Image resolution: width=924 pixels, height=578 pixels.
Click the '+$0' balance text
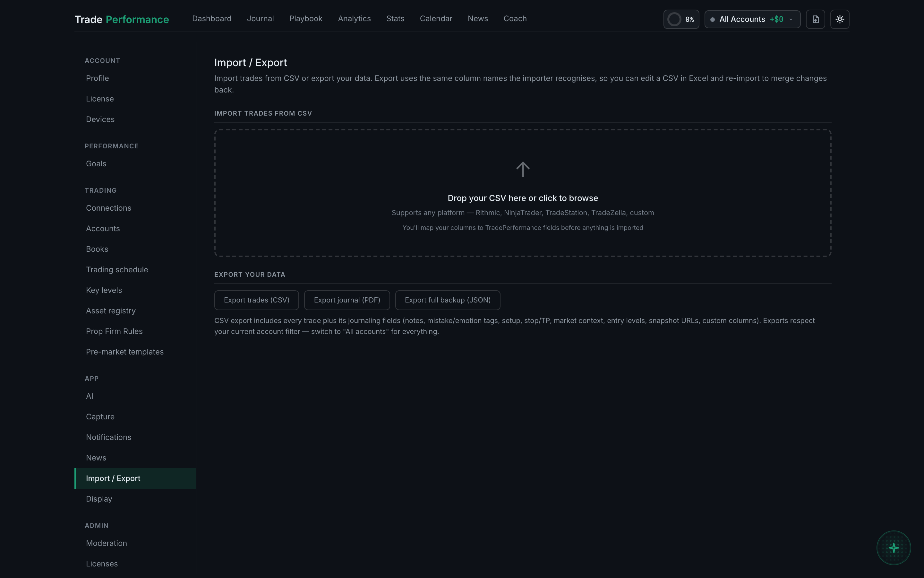[776, 19]
